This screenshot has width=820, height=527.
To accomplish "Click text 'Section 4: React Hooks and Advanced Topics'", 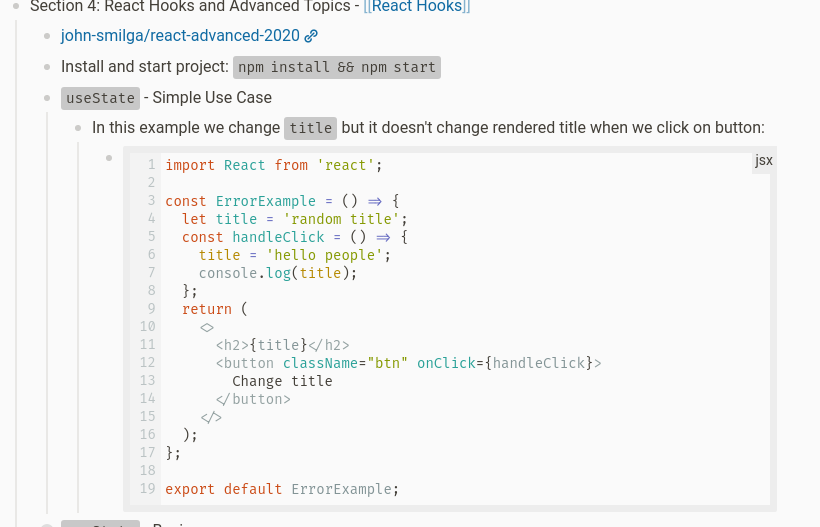I will [x=190, y=6].
